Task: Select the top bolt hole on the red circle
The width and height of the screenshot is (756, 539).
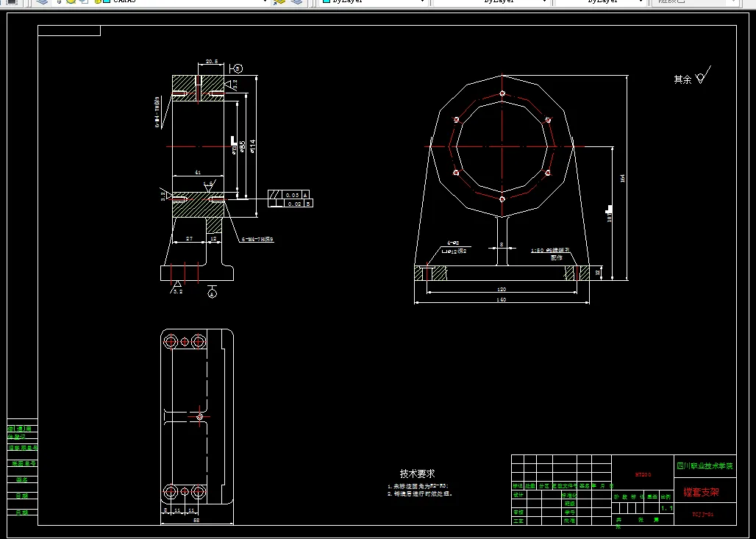Action: [502, 93]
